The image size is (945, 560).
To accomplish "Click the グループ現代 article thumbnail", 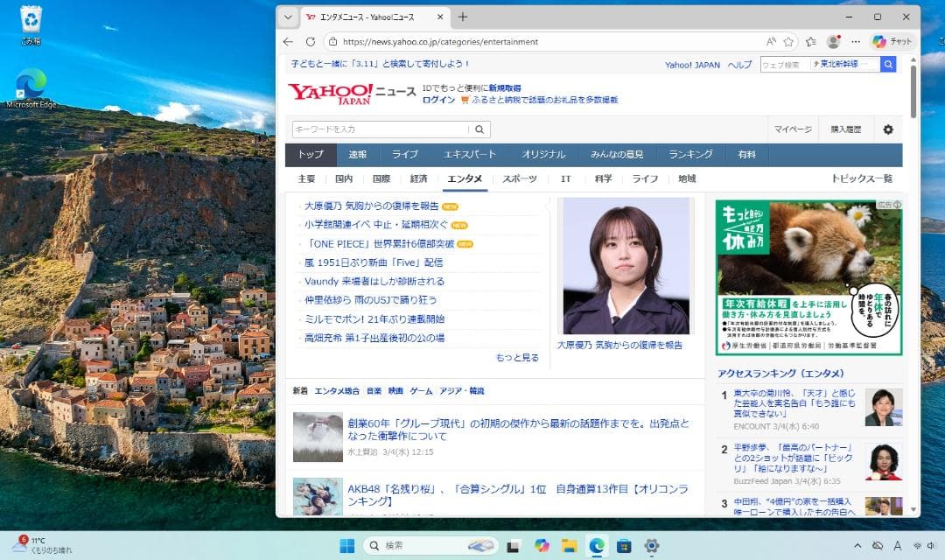I will point(318,437).
